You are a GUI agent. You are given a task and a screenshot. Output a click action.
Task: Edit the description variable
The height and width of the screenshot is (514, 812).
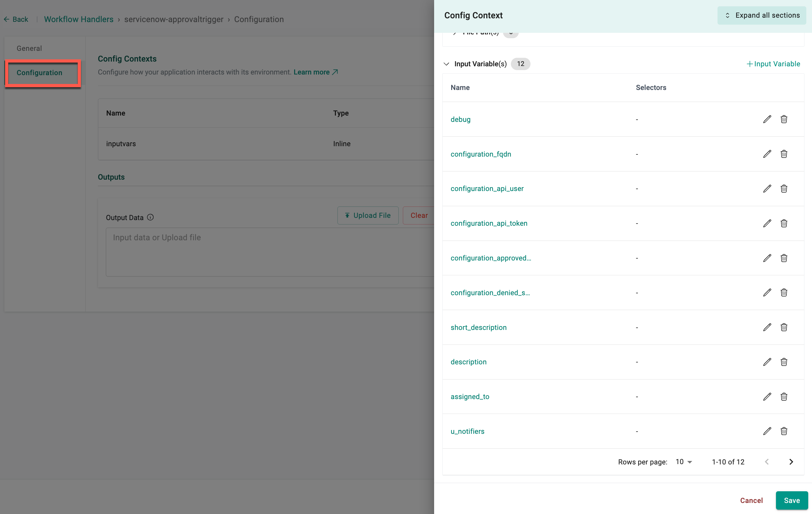pyautogui.click(x=767, y=362)
